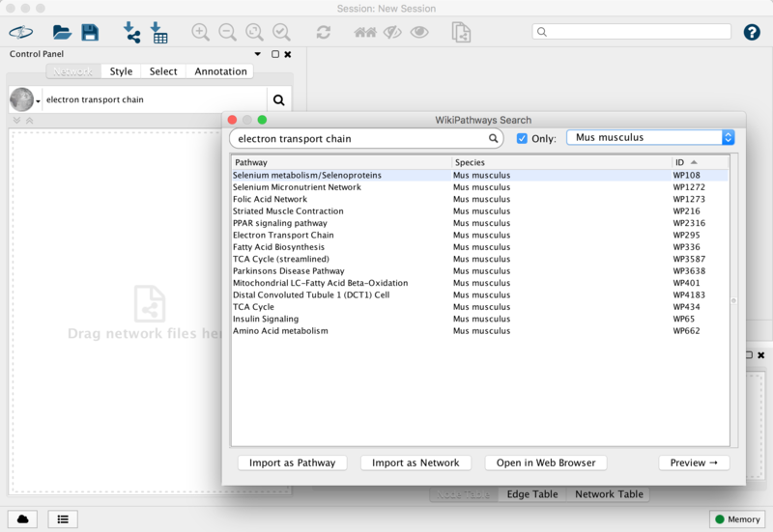773x532 pixels.
Task: Select Amino Acid metabolism pathway
Action: coord(479,331)
